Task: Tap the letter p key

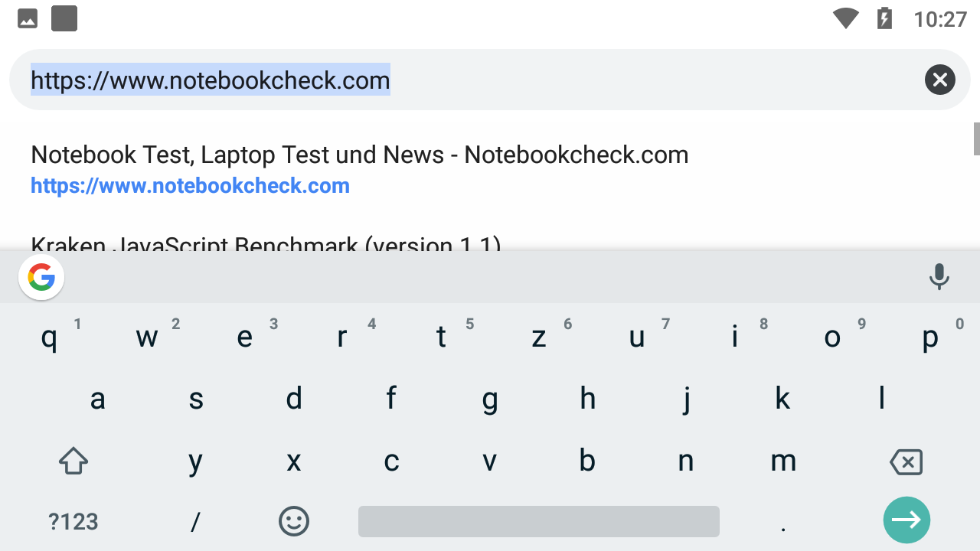Action: [x=930, y=337]
